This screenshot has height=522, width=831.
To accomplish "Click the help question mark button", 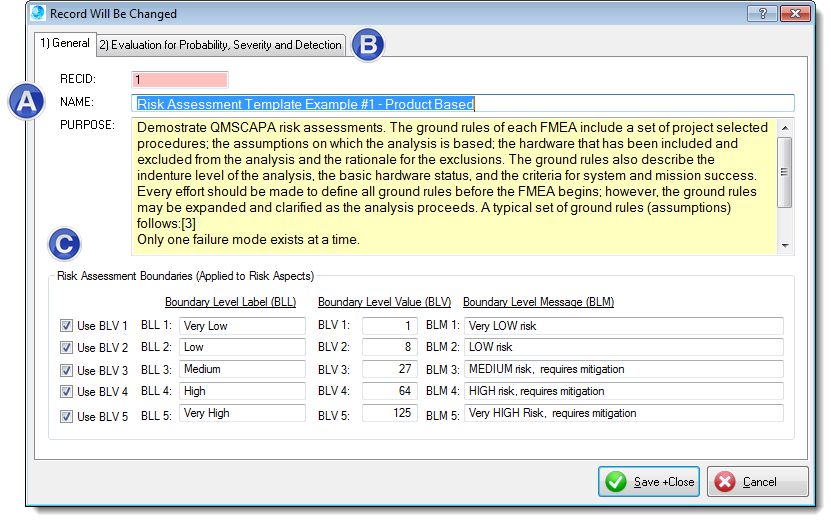I will (763, 14).
